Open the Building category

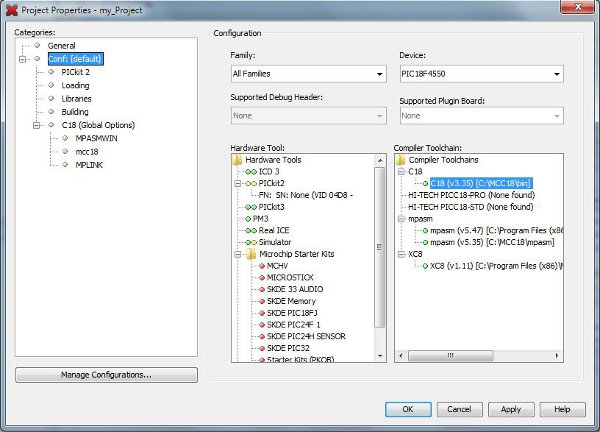75,112
